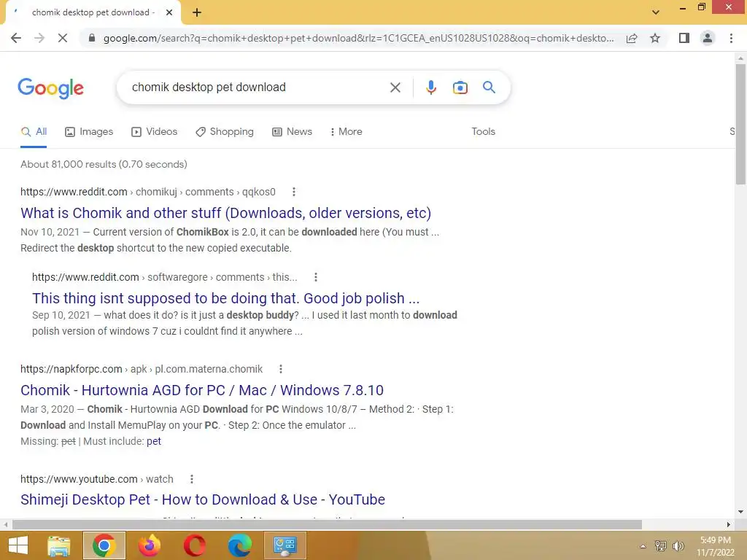747x560 pixels.
Task: Click the forward navigation arrow
Action: 39,38
